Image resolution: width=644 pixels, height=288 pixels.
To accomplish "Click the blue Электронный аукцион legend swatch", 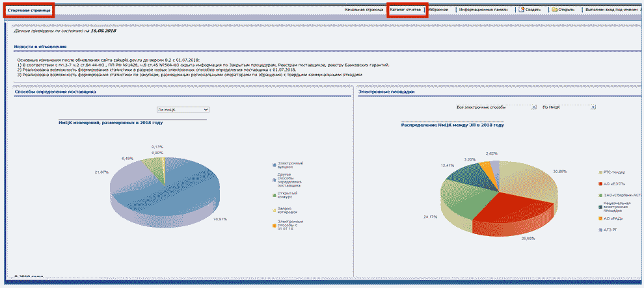I will pyautogui.click(x=273, y=163).
